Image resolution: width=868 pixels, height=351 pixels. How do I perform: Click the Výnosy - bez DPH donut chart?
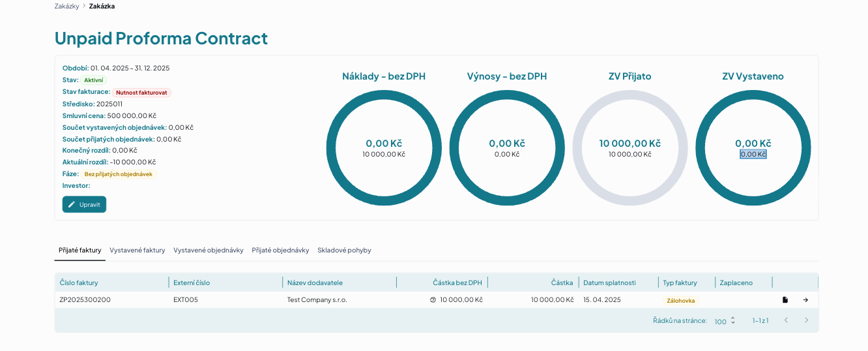[x=507, y=148]
